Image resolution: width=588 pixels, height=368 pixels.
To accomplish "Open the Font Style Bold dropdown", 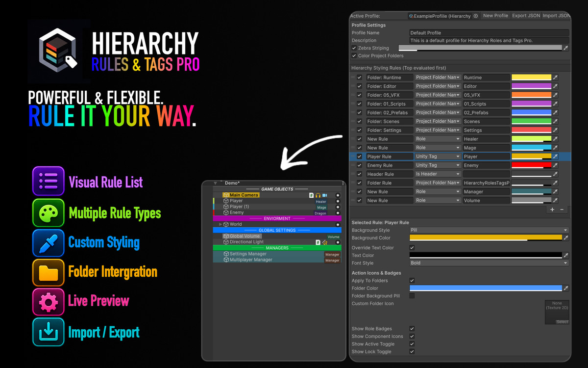I will [x=489, y=263].
